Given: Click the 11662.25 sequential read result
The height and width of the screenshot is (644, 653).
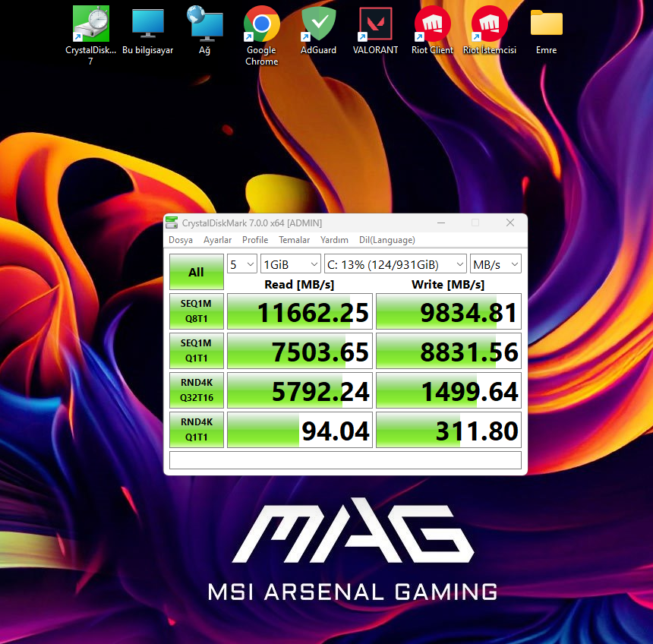Looking at the screenshot, I should coord(300,311).
